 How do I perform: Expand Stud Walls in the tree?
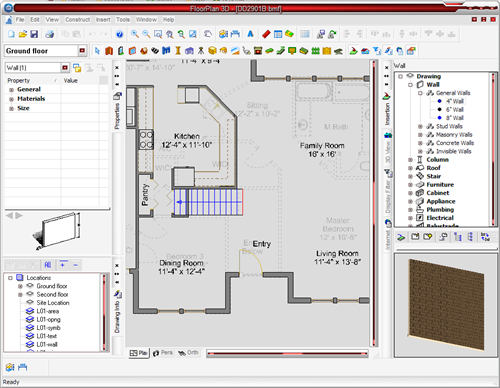(420, 126)
